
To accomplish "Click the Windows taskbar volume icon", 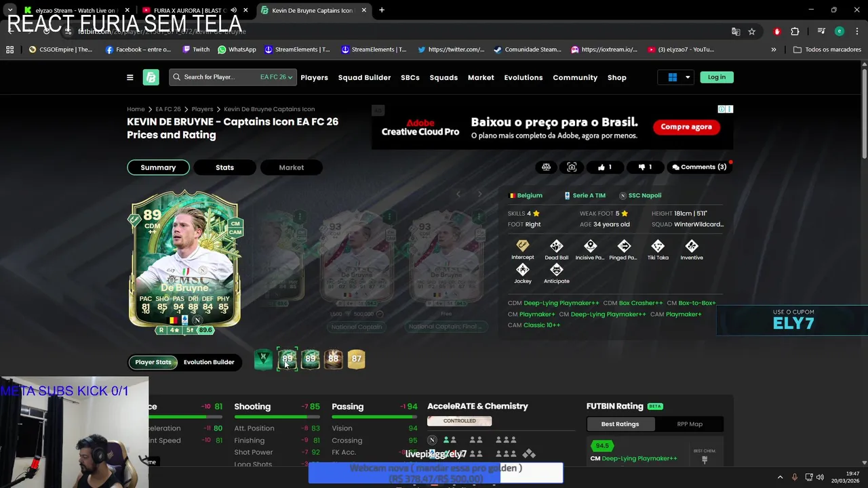I will [820, 477].
